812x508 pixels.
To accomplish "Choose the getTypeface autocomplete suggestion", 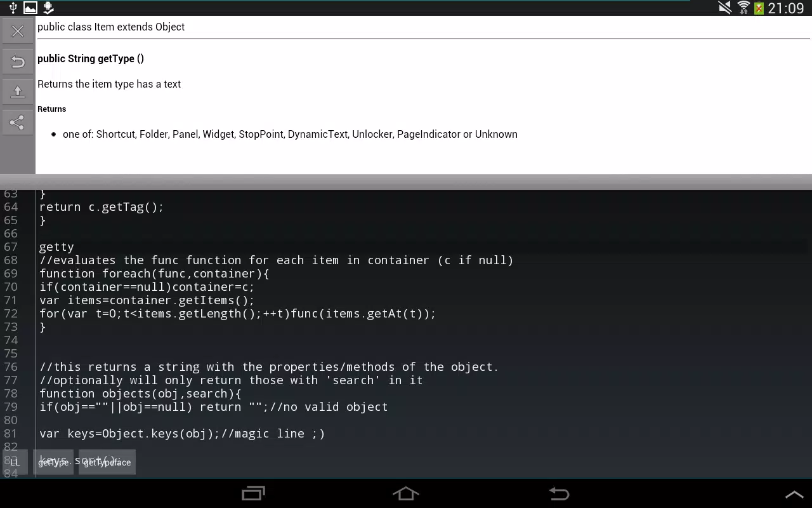I will coord(107,462).
